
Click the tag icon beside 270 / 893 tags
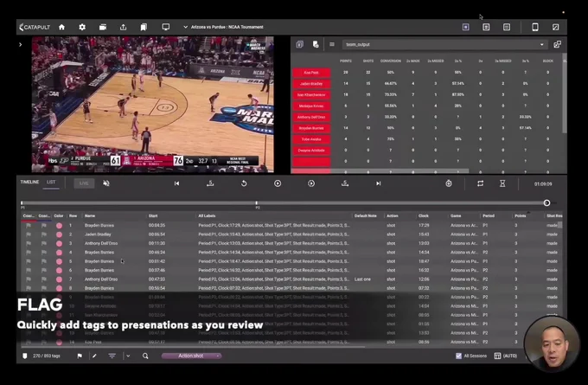pos(25,356)
